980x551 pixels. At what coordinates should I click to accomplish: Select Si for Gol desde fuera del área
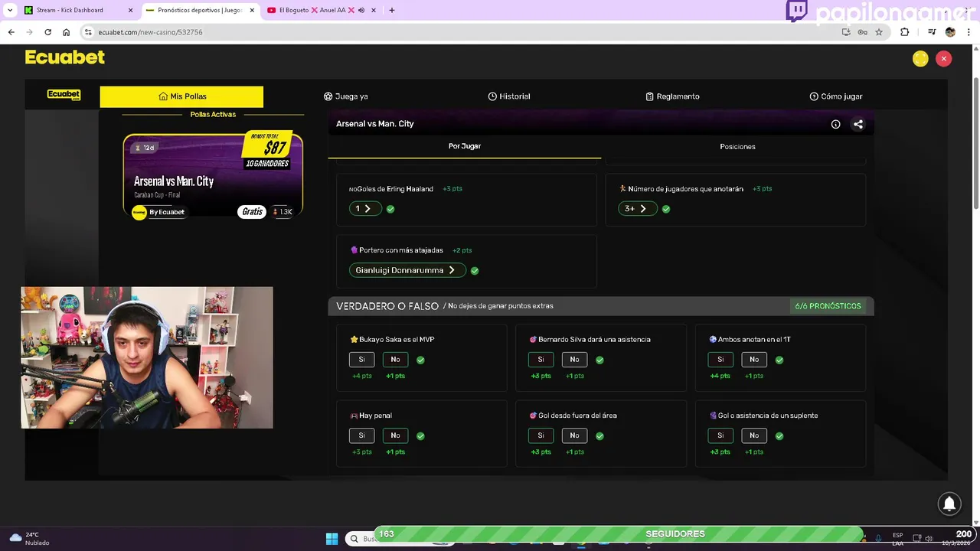coord(541,435)
